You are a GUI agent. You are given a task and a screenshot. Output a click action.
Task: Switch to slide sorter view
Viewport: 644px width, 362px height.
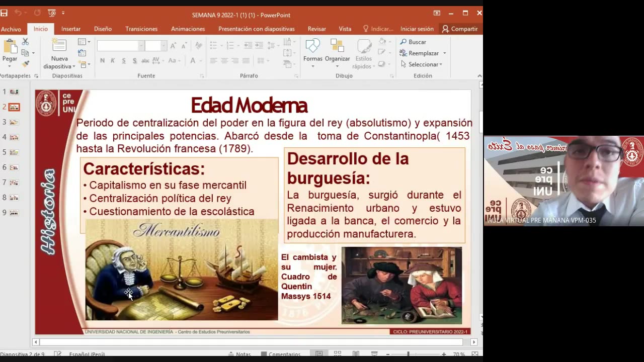pyautogui.click(x=338, y=354)
